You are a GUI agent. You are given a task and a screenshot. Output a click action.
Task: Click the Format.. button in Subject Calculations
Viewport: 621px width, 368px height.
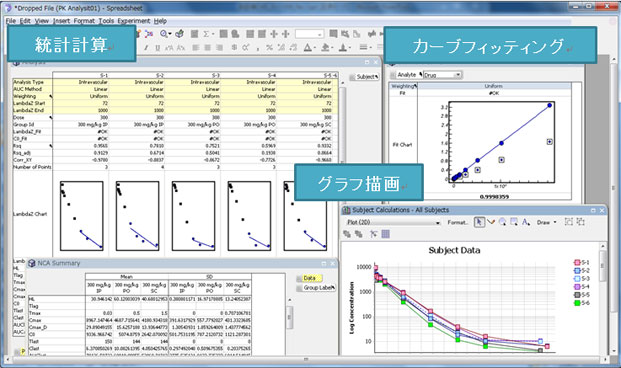(457, 223)
